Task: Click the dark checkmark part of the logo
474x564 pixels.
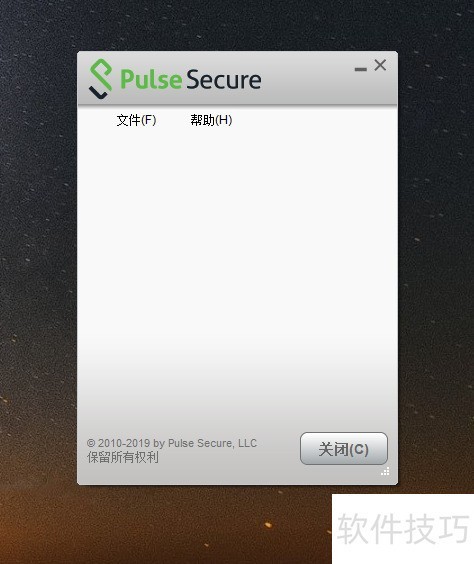Action: point(99,92)
